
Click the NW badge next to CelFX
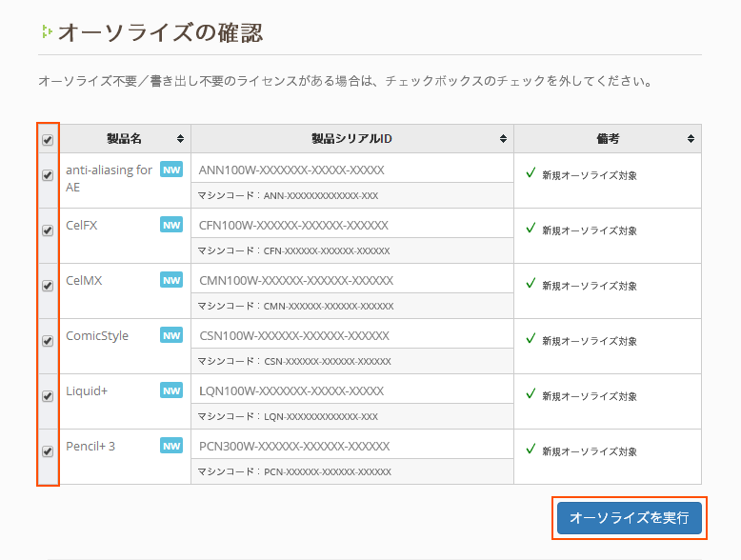[x=171, y=225]
